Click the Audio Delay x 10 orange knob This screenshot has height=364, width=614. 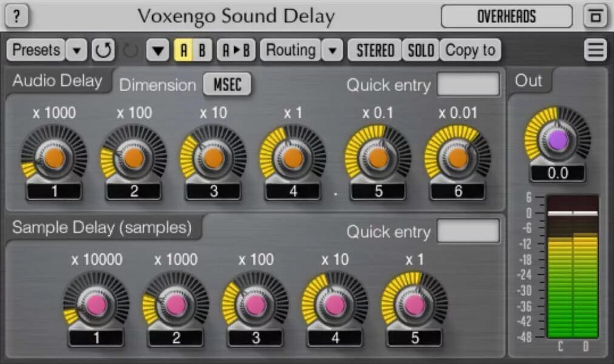[214, 158]
